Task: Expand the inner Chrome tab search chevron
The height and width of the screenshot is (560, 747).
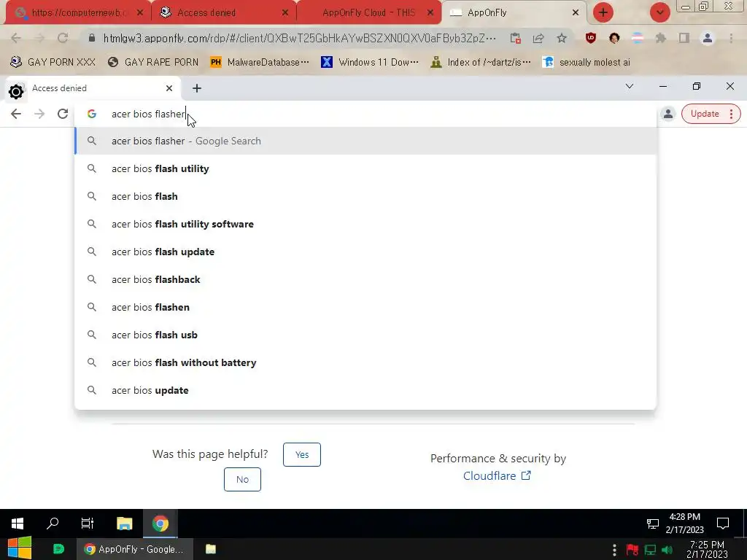Action: click(x=630, y=86)
